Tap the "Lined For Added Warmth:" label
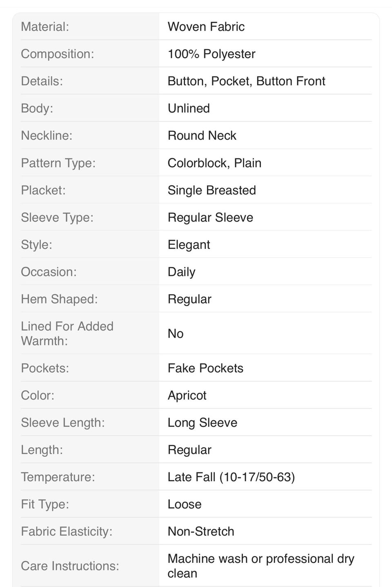Viewport: 392px width, 587px height. click(67, 334)
